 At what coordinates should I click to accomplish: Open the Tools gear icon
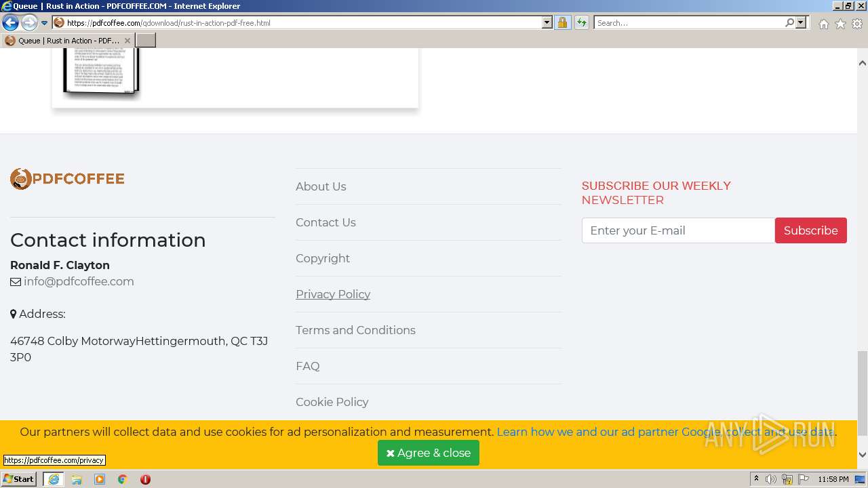point(857,24)
